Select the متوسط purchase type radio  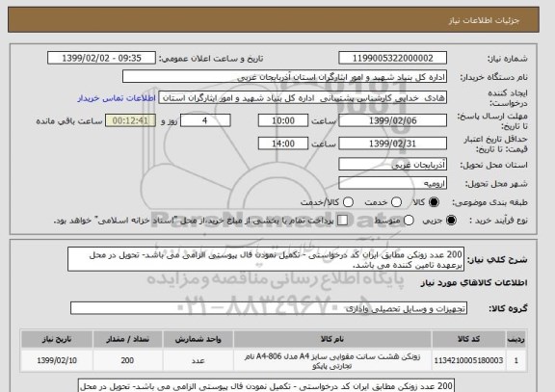(x=409, y=221)
